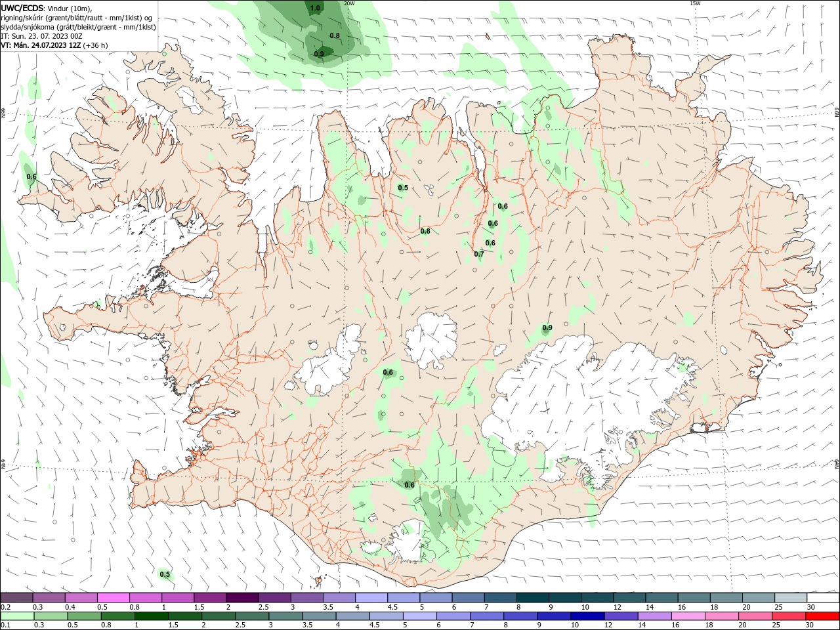This screenshot has height=630, width=840.
Task: Click the dark teal 9 swatch in the top legend row
Action: (x=533, y=598)
